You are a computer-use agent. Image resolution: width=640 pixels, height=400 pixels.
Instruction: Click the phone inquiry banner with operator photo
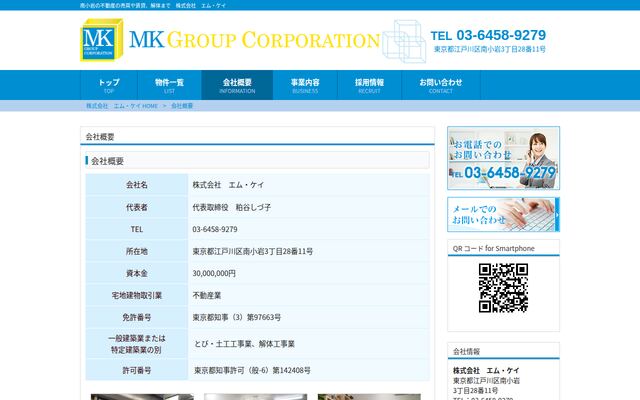click(x=503, y=158)
